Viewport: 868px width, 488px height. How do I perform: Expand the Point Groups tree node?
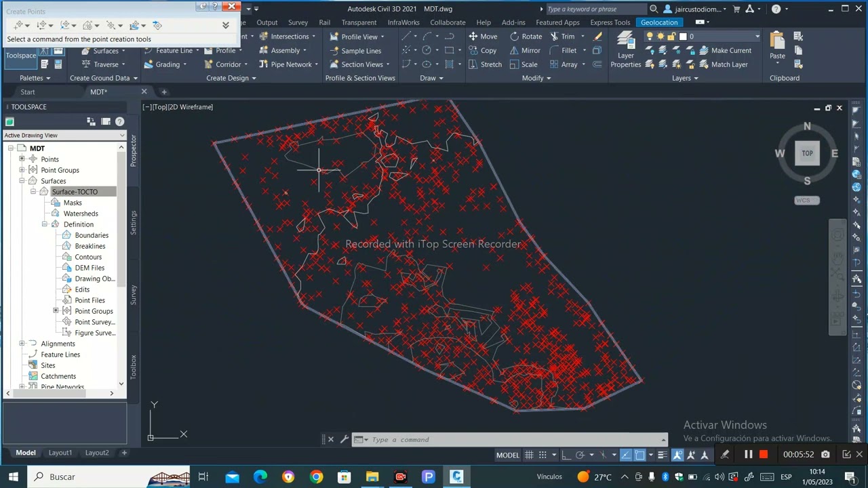22,170
